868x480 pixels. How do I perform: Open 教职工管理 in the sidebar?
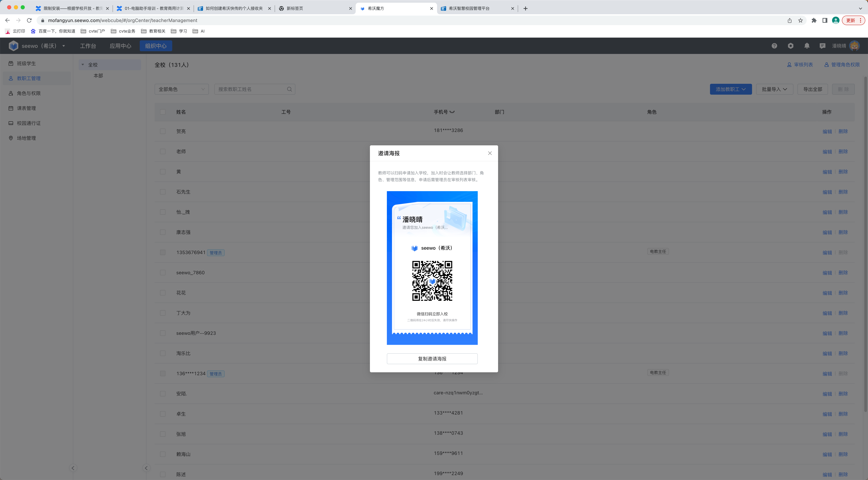tap(37, 78)
